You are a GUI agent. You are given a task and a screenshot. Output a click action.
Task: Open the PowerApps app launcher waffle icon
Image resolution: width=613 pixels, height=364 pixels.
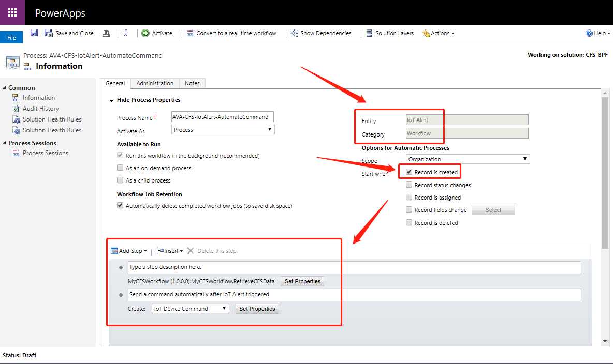[12, 12]
